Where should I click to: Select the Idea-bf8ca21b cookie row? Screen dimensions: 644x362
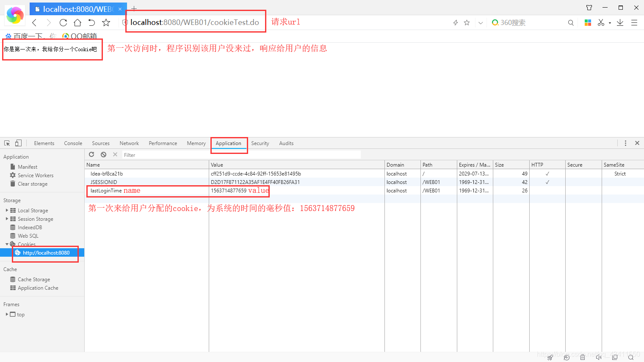pyautogui.click(x=364, y=174)
